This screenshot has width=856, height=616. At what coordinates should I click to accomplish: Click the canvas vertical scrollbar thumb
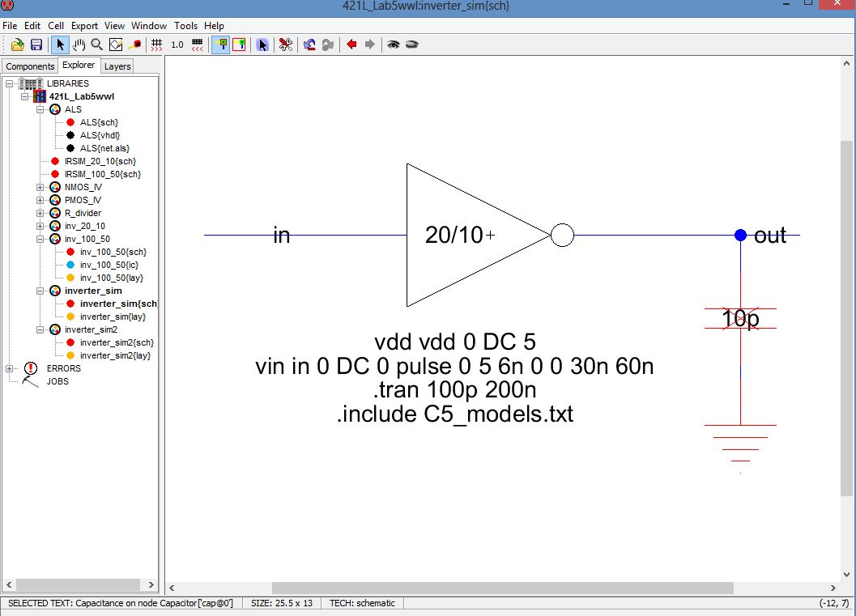click(x=847, y=318)
